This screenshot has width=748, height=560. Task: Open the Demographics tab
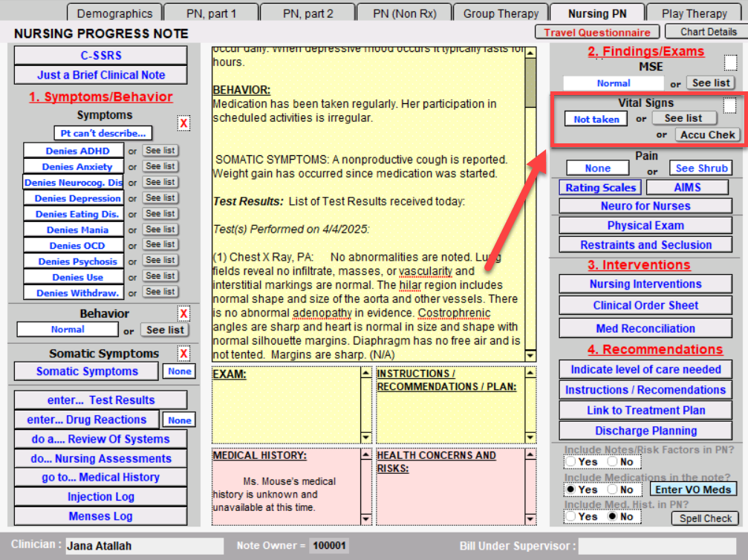tap(114, 13)
